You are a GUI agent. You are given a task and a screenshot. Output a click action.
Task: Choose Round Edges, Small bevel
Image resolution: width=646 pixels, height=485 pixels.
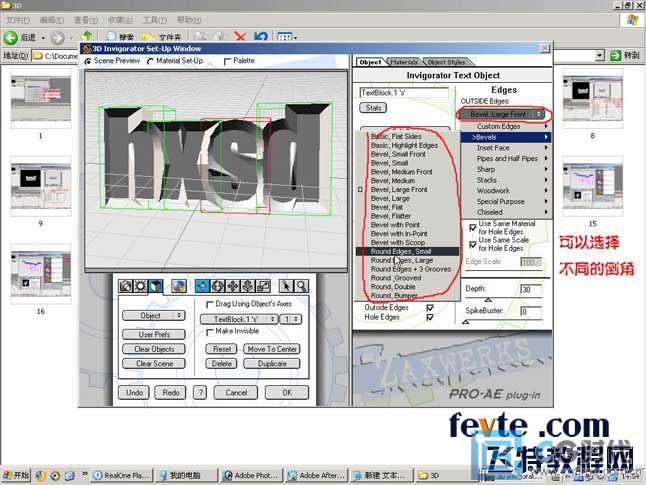407,251
